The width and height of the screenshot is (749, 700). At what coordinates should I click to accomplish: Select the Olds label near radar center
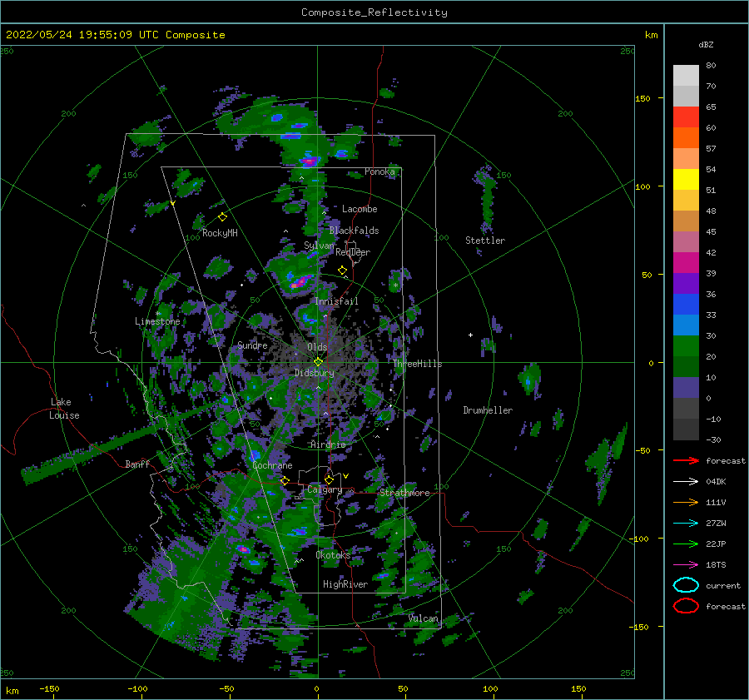[317, 347]
